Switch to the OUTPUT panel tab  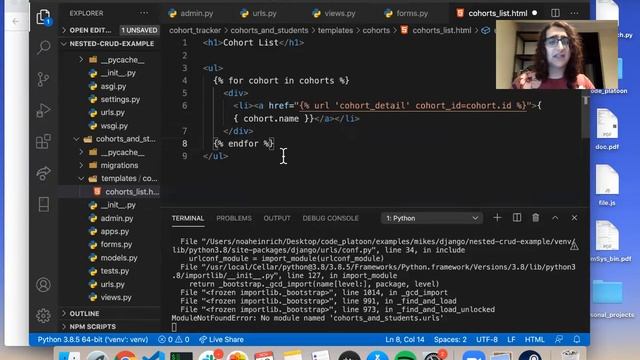[x=277, y=218]
